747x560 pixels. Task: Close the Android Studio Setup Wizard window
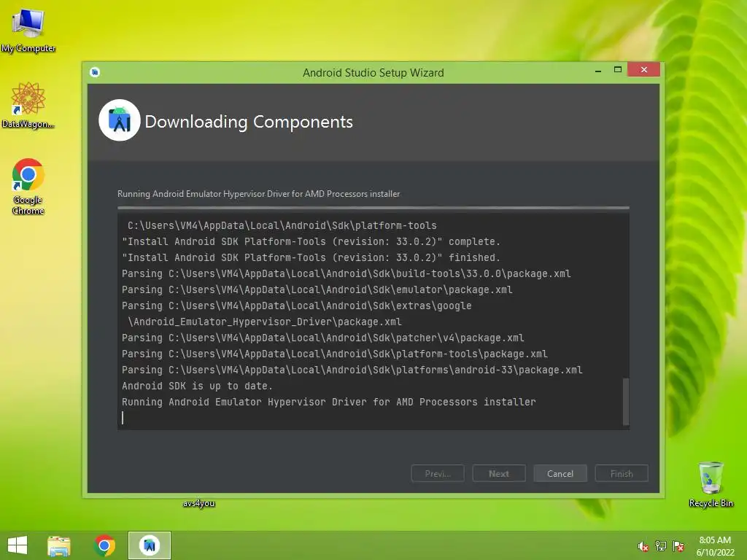643,69
